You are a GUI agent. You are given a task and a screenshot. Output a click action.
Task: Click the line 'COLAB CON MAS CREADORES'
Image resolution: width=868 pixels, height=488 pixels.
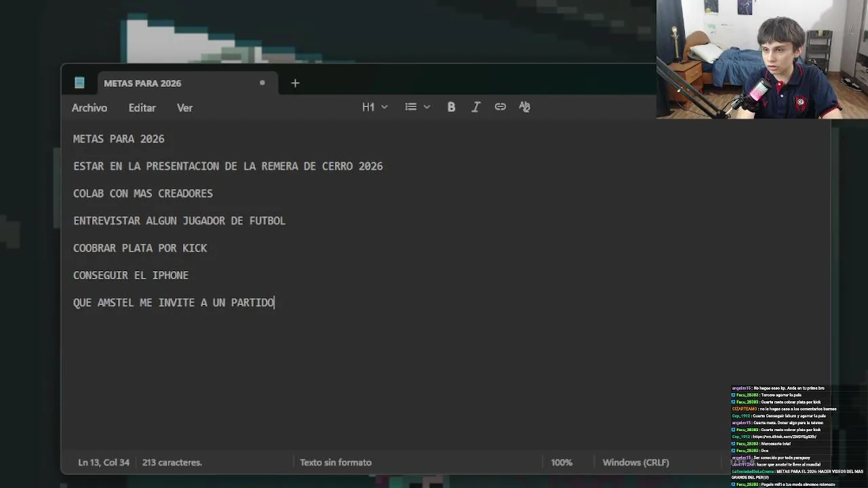[x=143, y=193]
